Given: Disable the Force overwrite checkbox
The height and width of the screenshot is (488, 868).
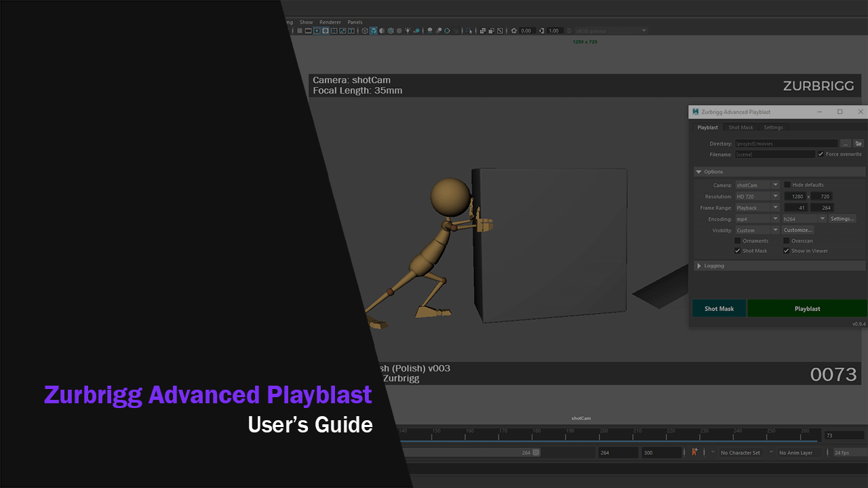Looking at the screenshot, I should 821,155.
